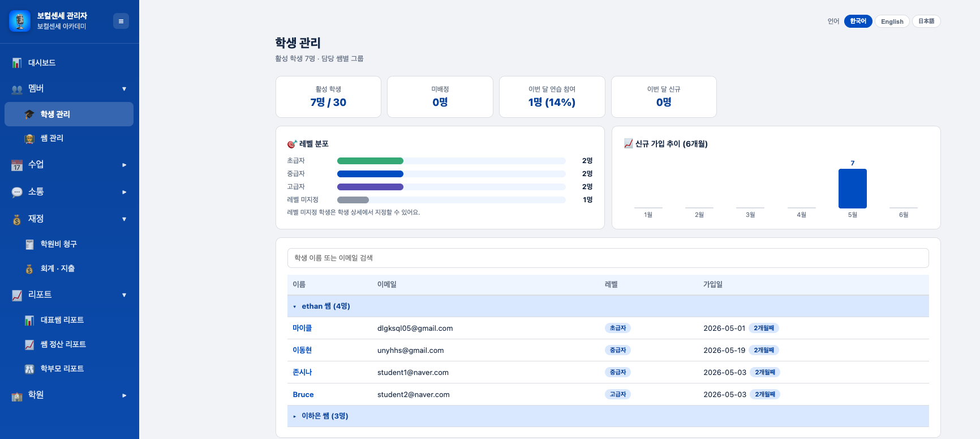Click the 학원 building icon

point(17,395)
